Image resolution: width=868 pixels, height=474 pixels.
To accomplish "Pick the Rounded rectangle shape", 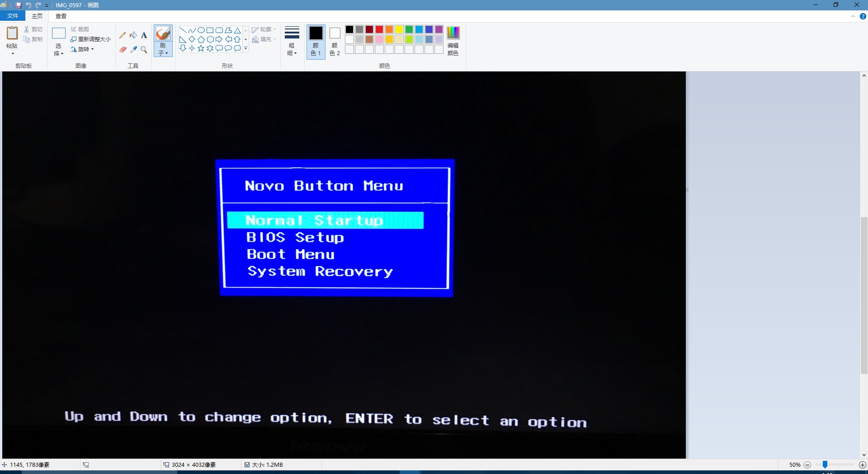I will coord(219,30).
